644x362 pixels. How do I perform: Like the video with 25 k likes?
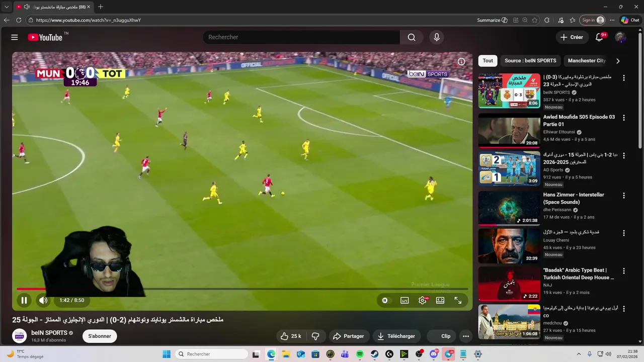291,336
